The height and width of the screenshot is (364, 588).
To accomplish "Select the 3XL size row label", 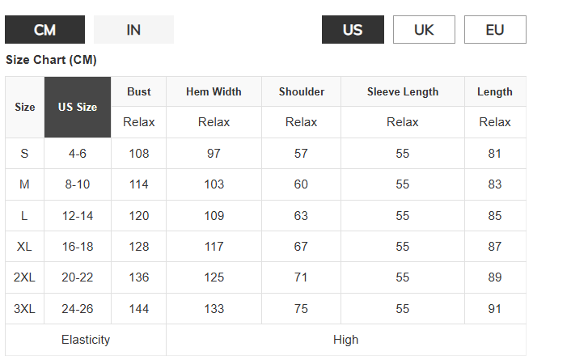I will 25,309.
